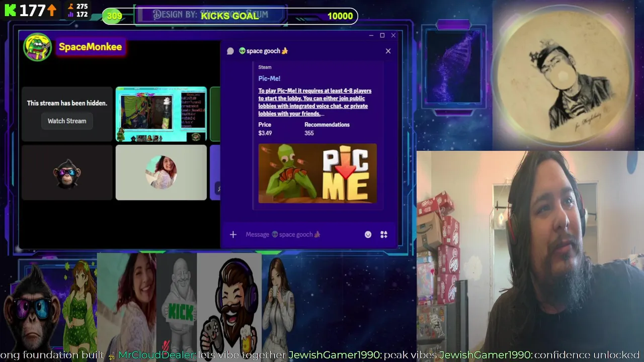Click the 10000 goal target value

[340, 16]
